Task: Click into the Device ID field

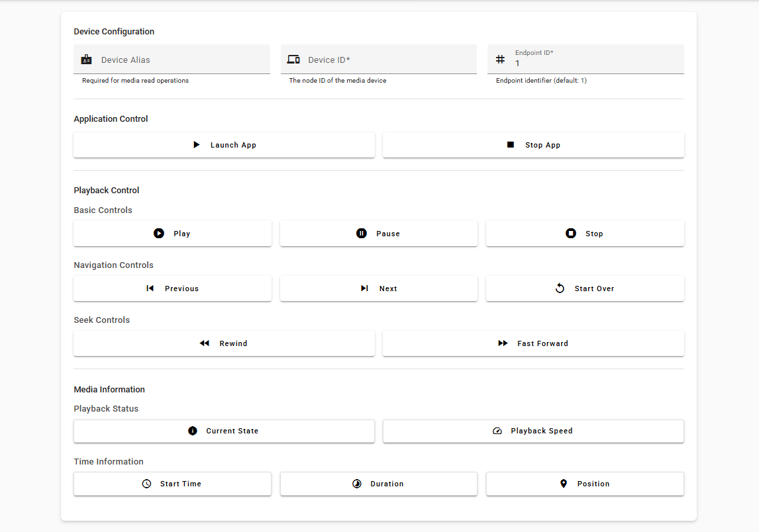Action: [389, 60]
